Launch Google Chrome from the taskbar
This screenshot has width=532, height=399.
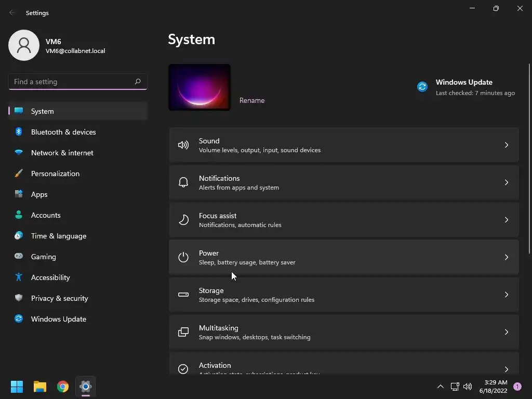click(63, 387)
